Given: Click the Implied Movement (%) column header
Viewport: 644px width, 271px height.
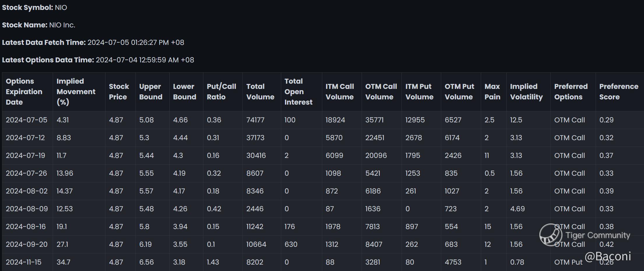Looking at the screenshot, I should (76, 91).
